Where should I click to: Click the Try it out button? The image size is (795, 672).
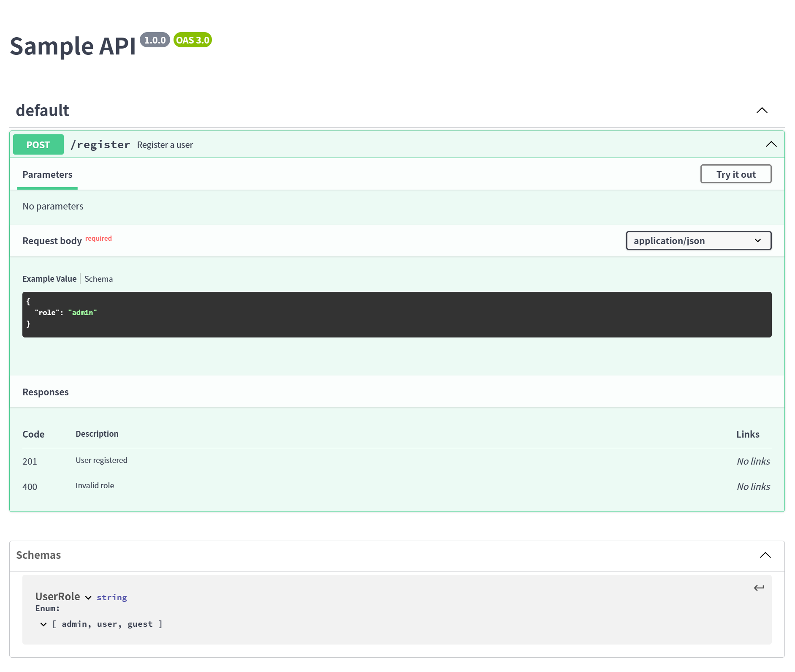pyautogui.click(x=735, y=174)
